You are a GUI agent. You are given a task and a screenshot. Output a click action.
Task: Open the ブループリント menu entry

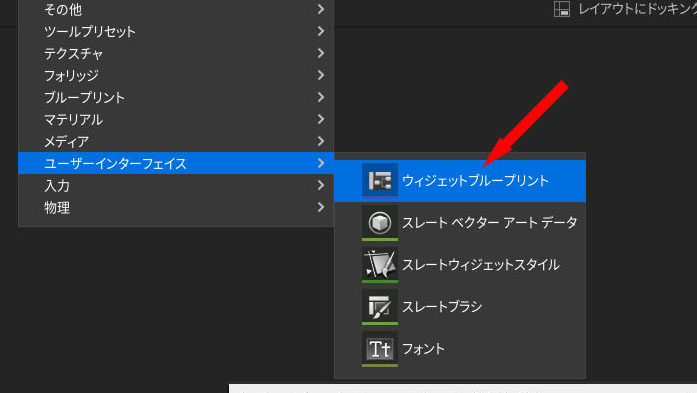(176, 97)
